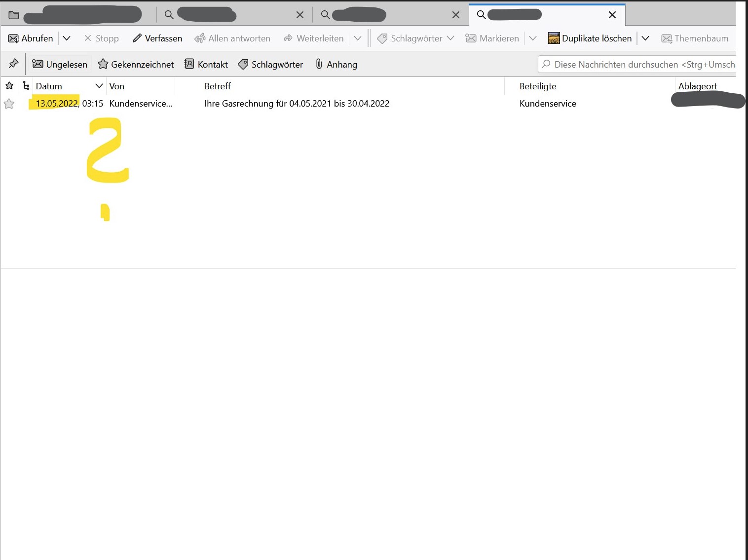Sort messages by Beteiligte column
Image resolution: width=748 pixels, height=560 pixels.
(590, 86)
